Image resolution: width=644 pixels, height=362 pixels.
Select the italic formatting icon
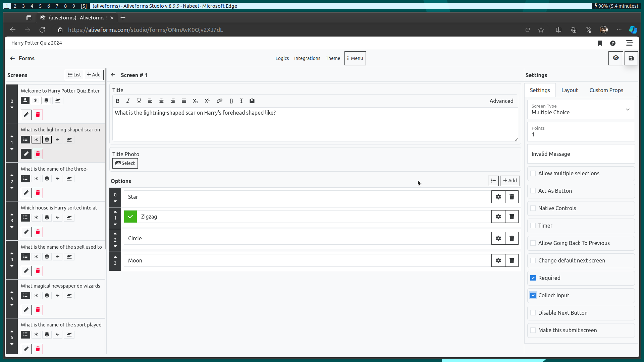[x=128, y=101]
